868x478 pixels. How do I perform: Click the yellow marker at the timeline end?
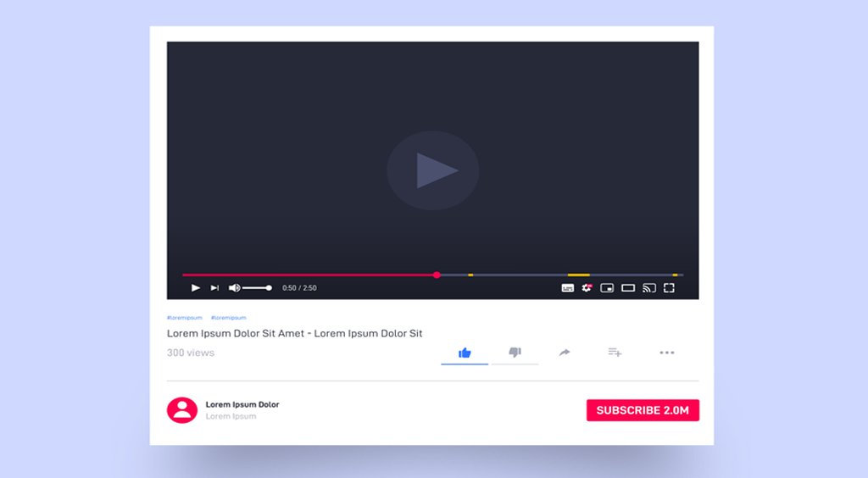(675, 275)
